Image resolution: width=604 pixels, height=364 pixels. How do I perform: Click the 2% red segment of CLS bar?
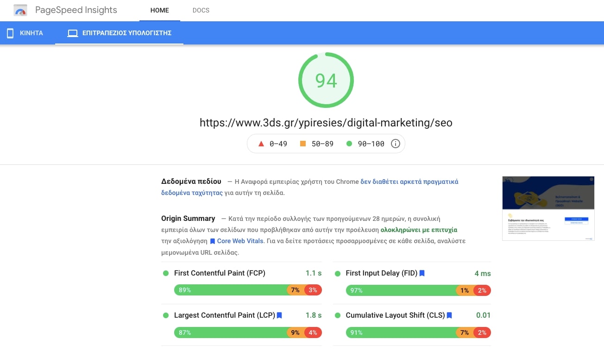(482, 333)
